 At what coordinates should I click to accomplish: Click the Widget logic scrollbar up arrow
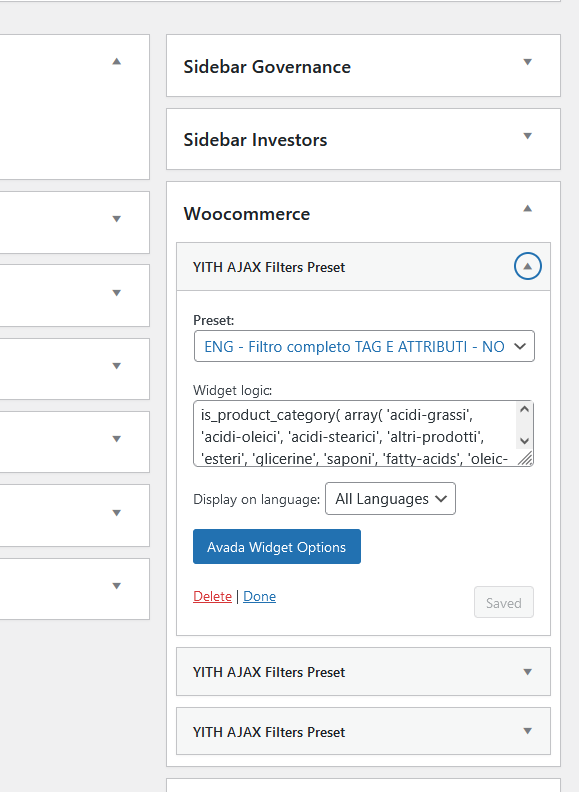coord(524,409)
